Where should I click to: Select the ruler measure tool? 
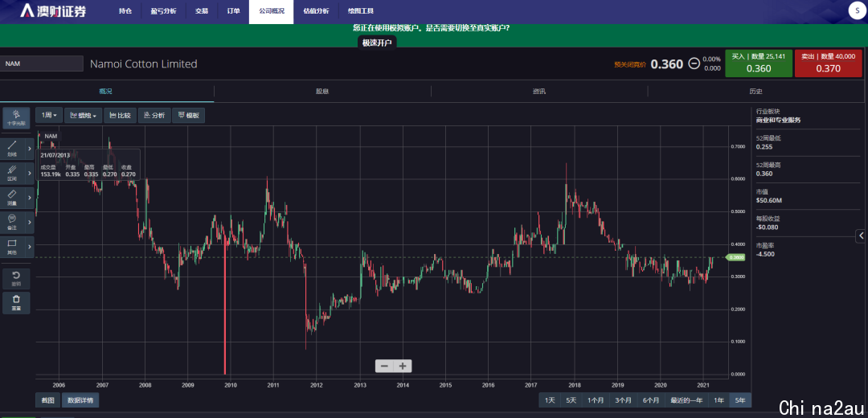[12, 198]
